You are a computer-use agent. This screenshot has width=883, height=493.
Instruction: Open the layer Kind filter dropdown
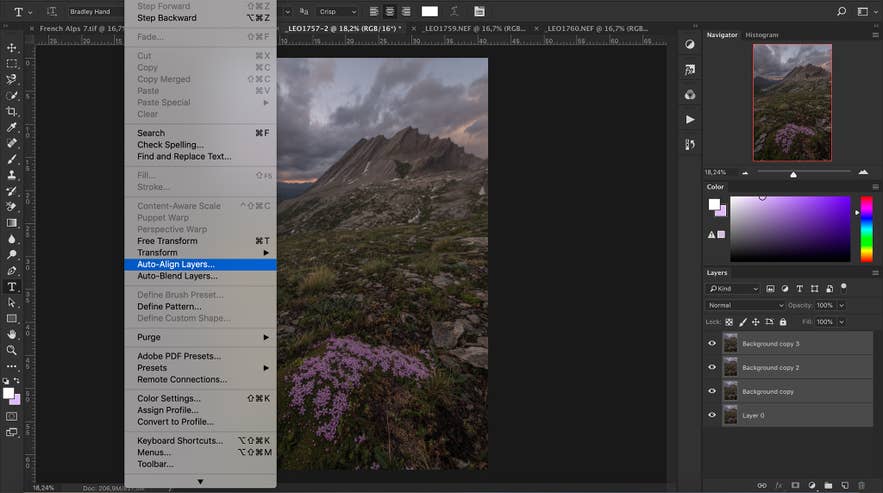[x=734, y=288]
